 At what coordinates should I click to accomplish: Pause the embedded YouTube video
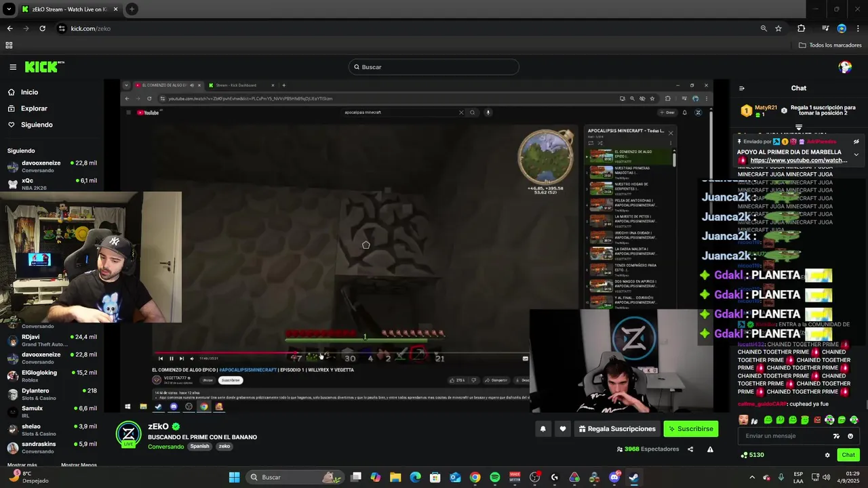pyautogui.click(x=171, y=359)
